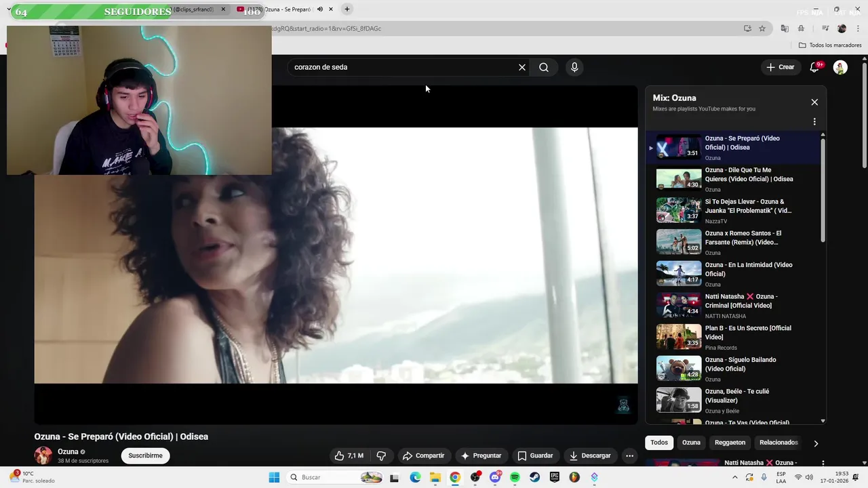The image size is (868, 488).
Task: Open Mix playlist three-dot options menu
Action: [814, 122]
